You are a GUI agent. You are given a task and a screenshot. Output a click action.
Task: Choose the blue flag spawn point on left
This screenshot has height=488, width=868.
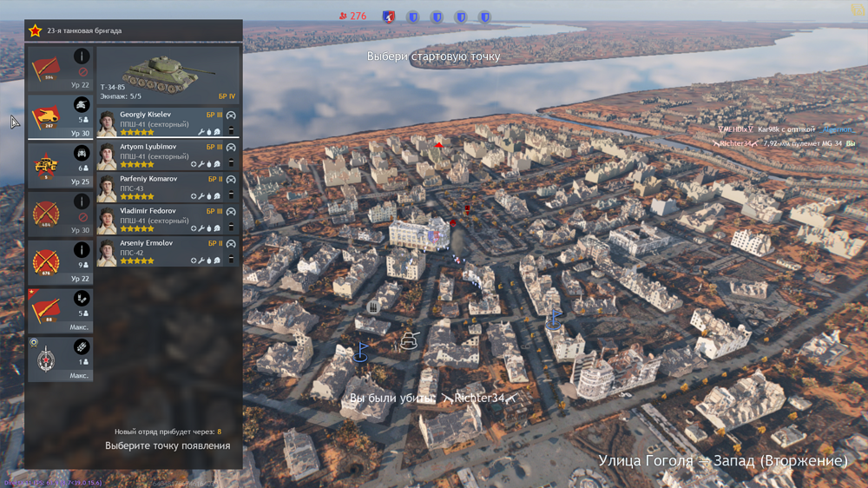click(361, 351)
